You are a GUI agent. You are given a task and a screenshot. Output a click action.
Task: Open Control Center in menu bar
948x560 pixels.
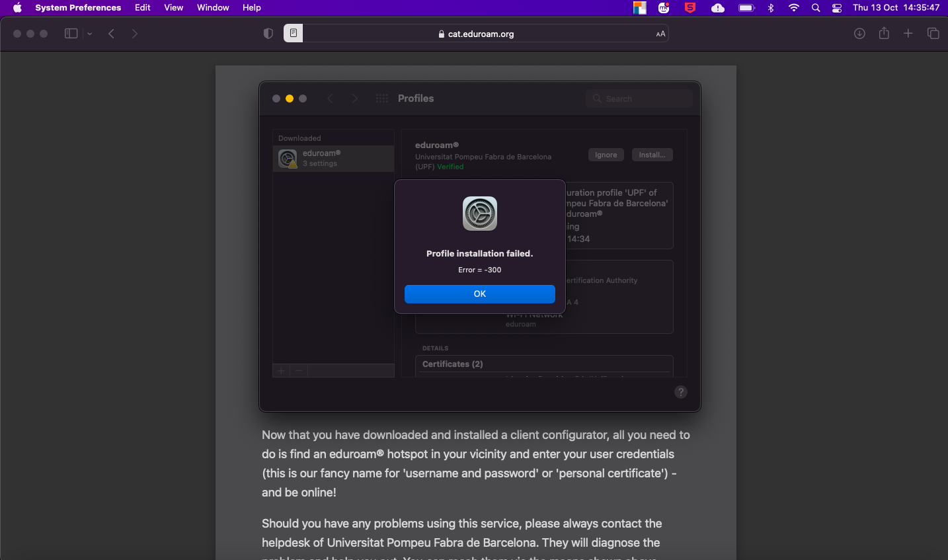coord(837,8)
